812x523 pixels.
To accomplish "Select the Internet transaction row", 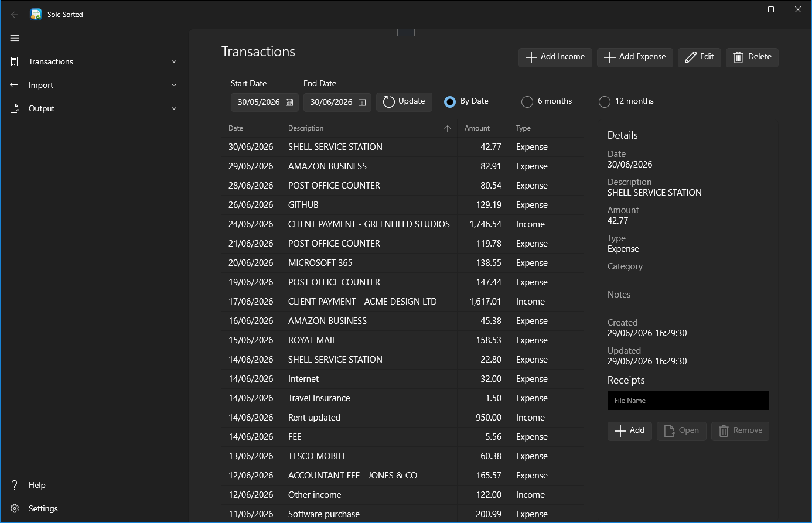I will tap(401, 379).
